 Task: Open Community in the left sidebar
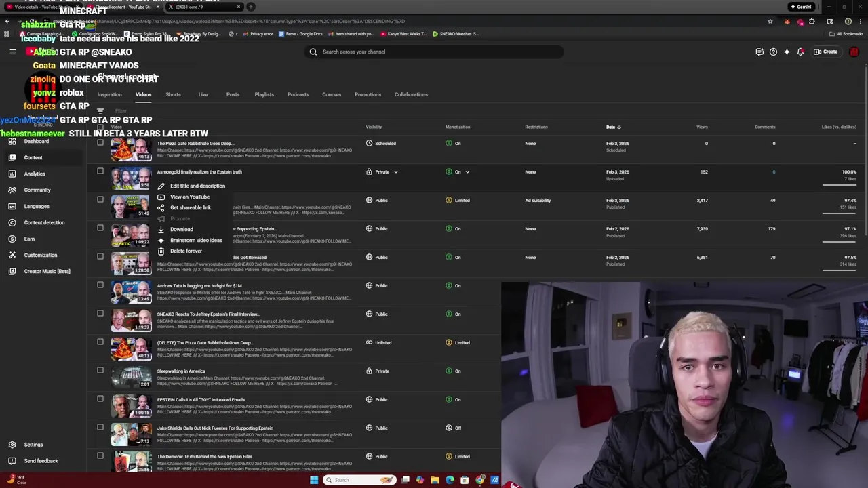tap(37, 190)
